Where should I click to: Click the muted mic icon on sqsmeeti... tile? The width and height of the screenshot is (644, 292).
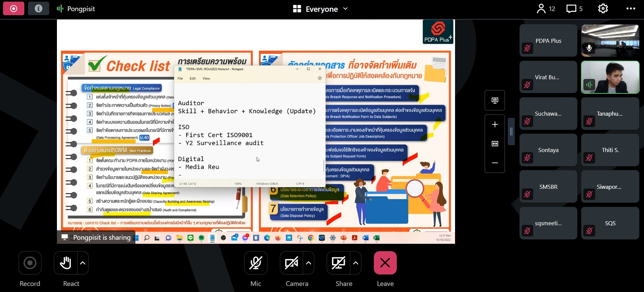[x=527, y=231]
